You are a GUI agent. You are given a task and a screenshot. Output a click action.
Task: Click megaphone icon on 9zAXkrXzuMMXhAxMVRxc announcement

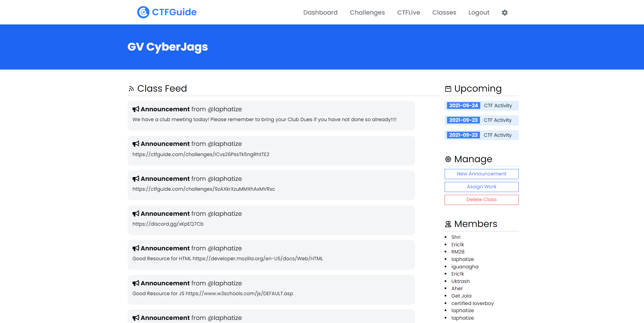tap(136, 179)
